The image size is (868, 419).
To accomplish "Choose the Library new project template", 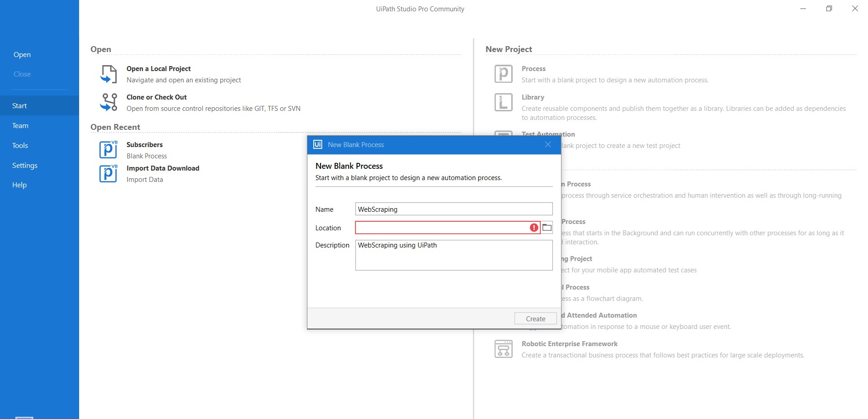I will [x=533, y=97].
